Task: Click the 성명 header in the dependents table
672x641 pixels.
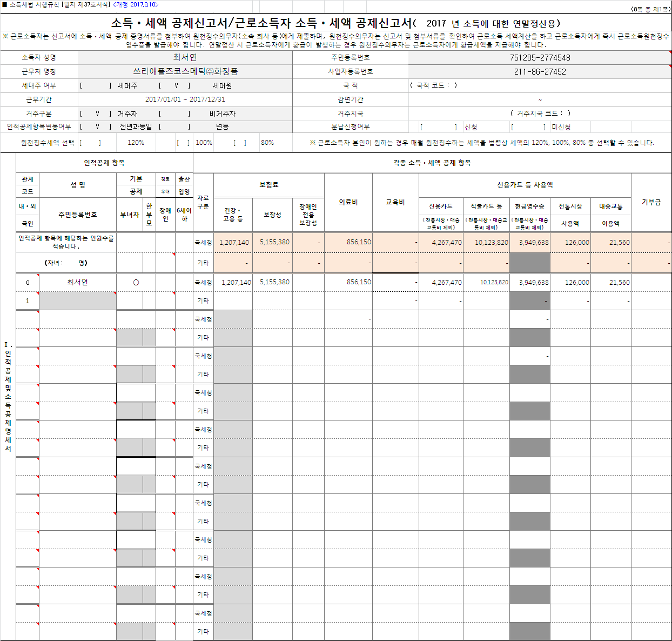Action: pyautogui.click(x=78, y=185)
